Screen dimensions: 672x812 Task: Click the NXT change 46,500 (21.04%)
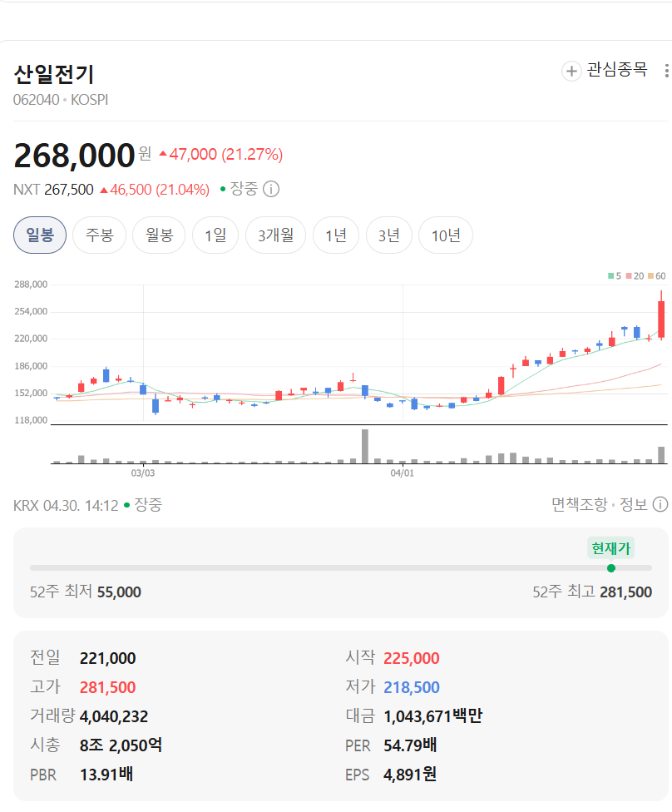click(x=155, y=190)
